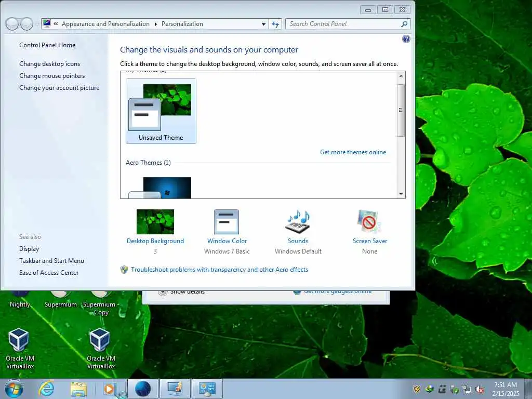Screen dimensions: 532x399
Task: Click the yellow security shield tray icon
Action: pos(417,390)
